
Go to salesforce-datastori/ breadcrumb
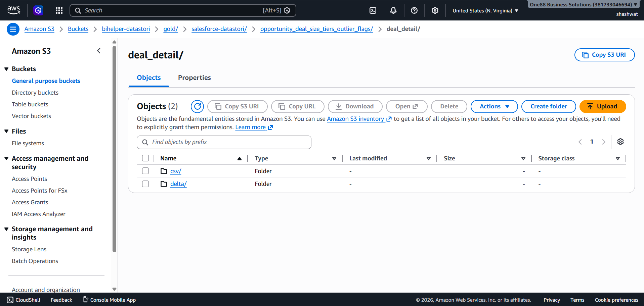(x=219, y=29)
